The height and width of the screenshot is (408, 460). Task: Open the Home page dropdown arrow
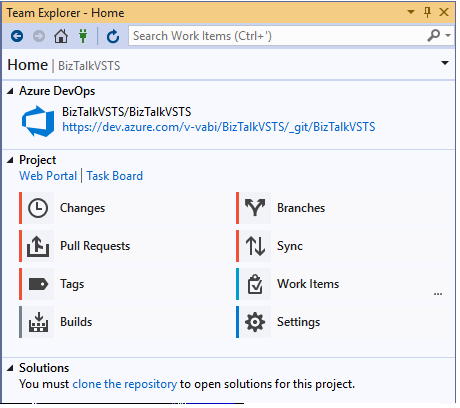pos(445,63)
